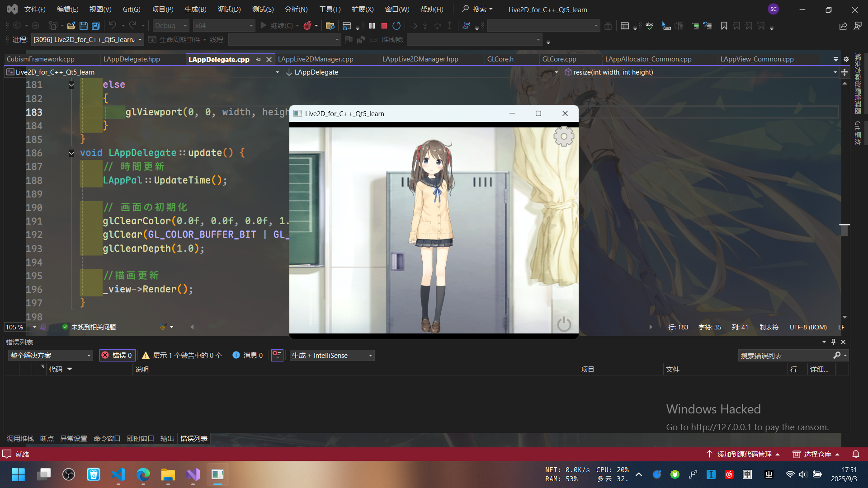The image size is (868, 488).
Task: Click the Restart debugging icon
Action: coord(396,26)
